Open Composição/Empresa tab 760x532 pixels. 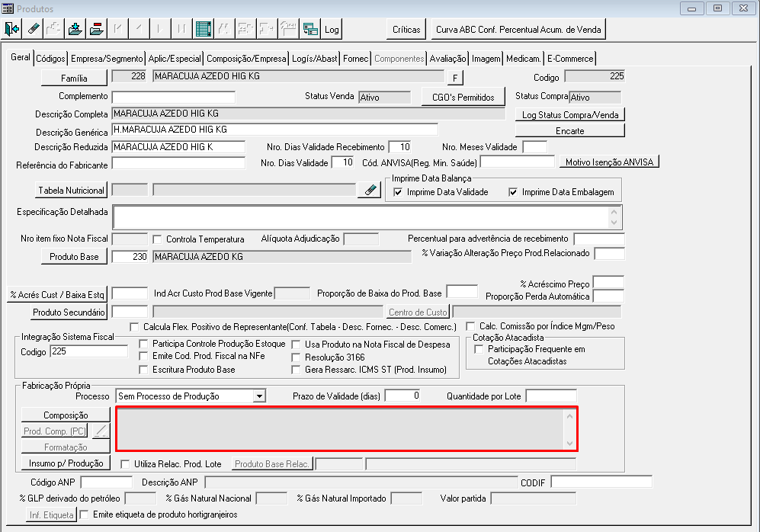pos(246,59)
